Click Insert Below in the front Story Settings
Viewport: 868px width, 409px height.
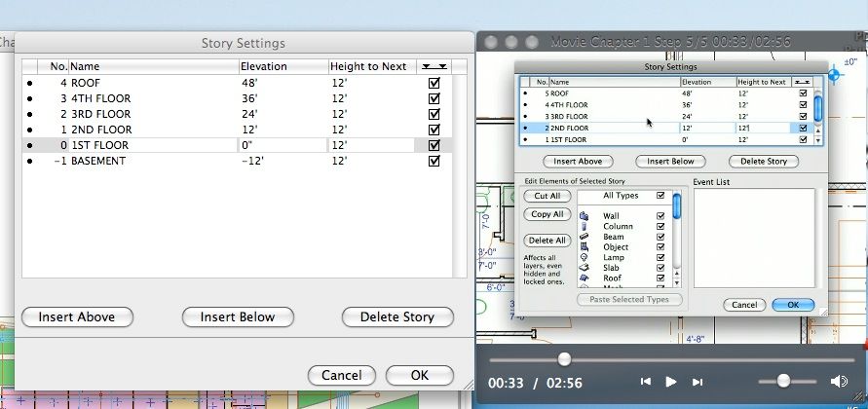tap(238, 317)
